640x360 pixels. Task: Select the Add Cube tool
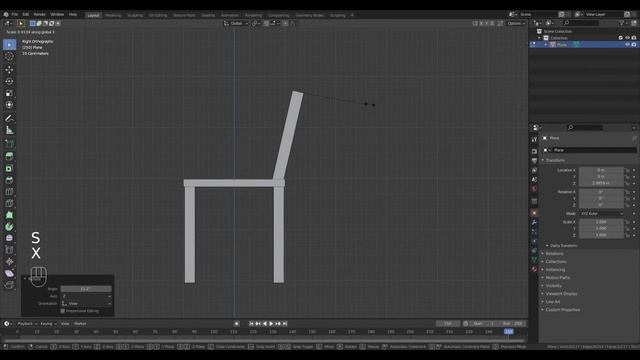[9, 144]
